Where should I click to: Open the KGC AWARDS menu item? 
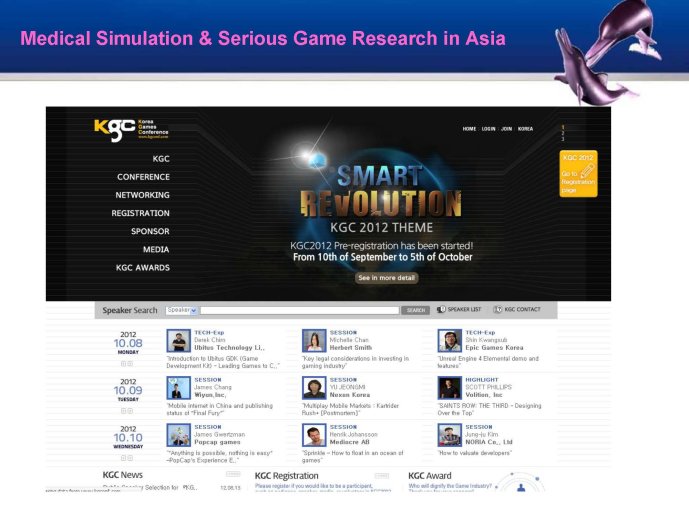click(x=142, y=268)
